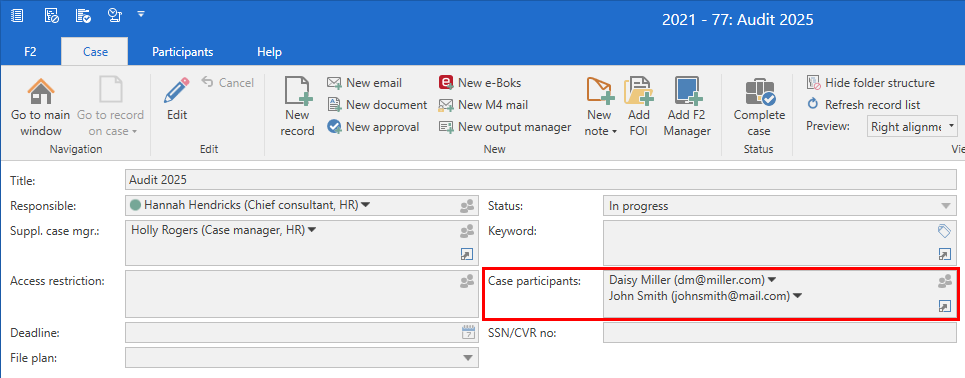Click participant picker icon in Suppl. case mgr. field
This screenshot has height=378, width=965.
(x=467, y=231)
